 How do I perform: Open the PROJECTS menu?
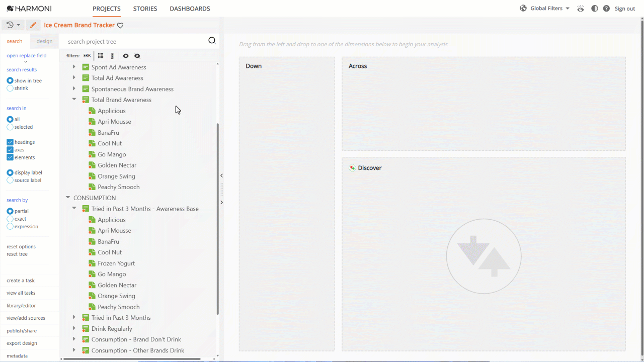pos(107,9)
